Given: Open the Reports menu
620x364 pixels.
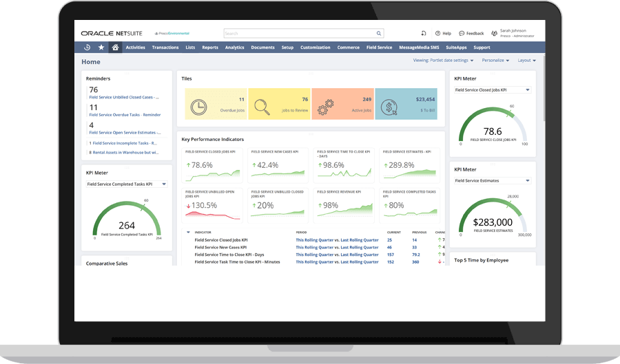Looking at the screenshot, I should click(x=210, y=47).
